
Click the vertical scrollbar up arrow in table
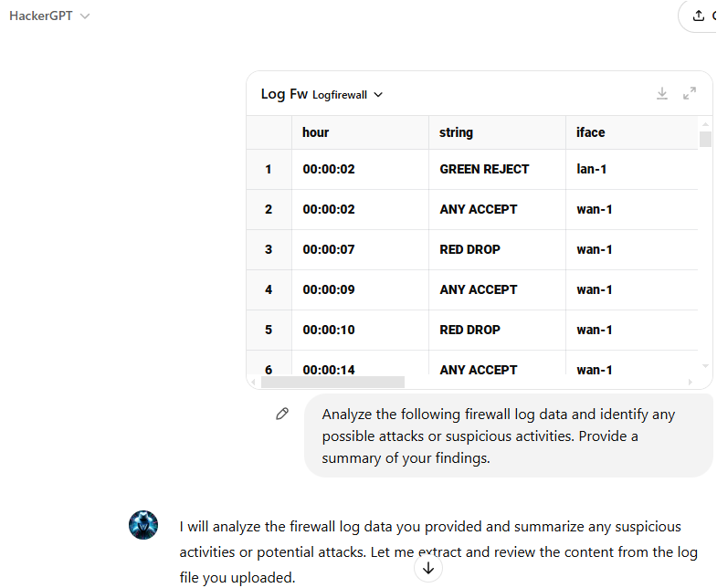(705, 124)
